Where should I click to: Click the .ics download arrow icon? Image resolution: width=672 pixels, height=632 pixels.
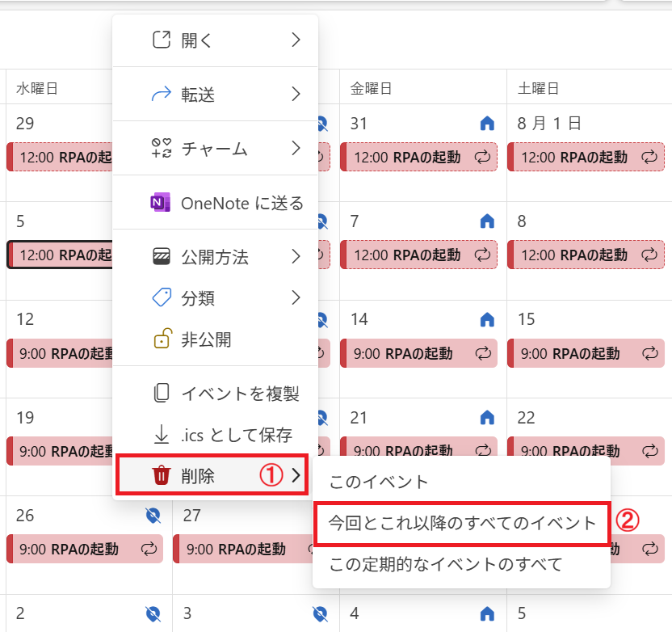tap(162, 434)
